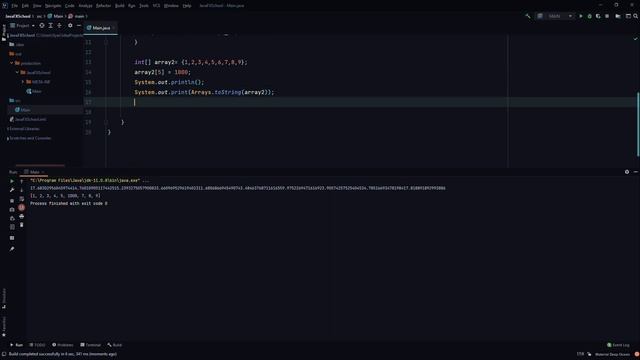This screenshot has width=640, height=360.
Task: Click the stop square in the Run panel
Action: 12,200
